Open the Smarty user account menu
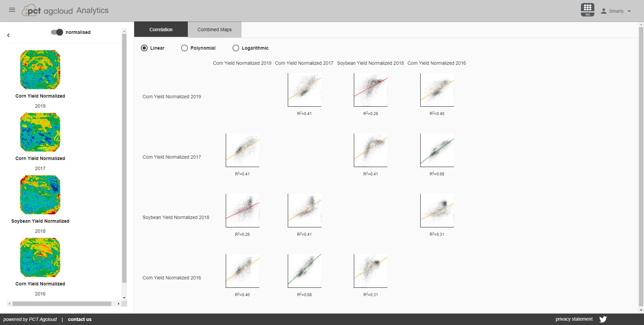The image size is (644, 325). click(x=616, y=11)
